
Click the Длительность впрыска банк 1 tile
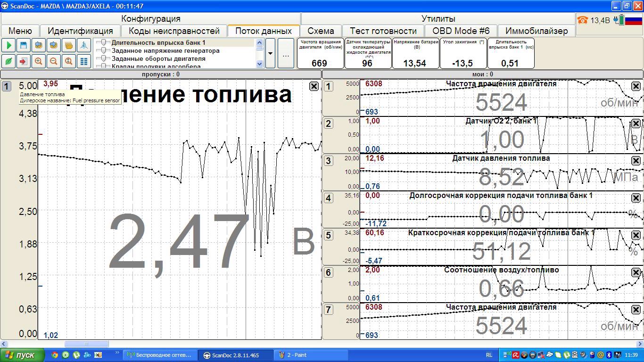click(x=511, y=53)
